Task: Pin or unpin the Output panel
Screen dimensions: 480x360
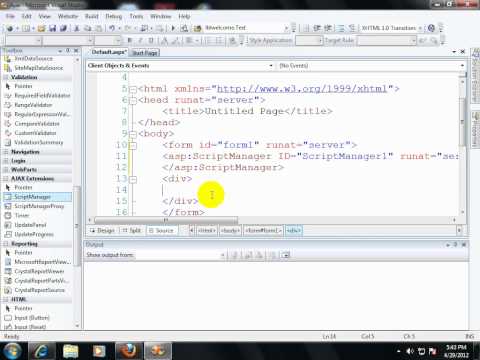Action: (456, 244)
